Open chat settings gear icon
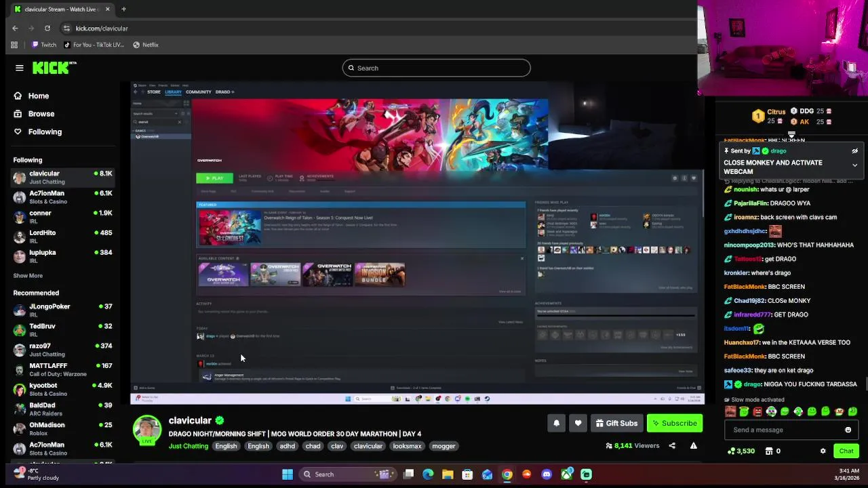Image resolution: width=868 pixels, height=488 pixels. coord(823,451)
